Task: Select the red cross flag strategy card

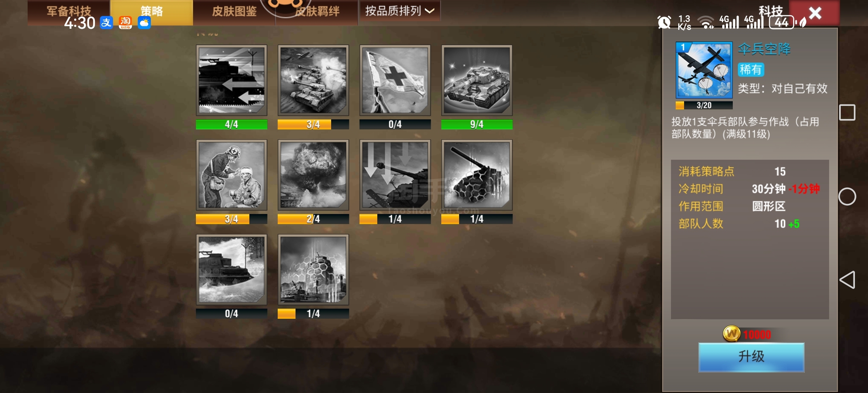Action: tap(395, 80)
